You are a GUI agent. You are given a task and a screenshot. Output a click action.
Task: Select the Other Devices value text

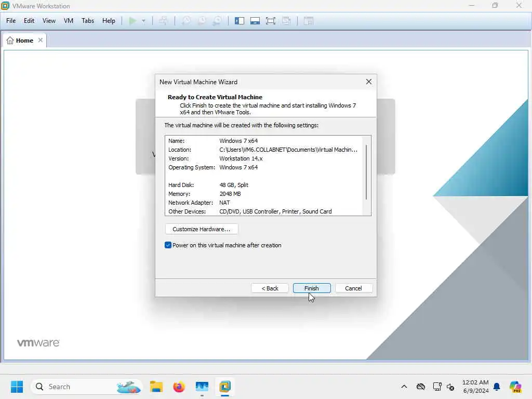click(x=275, y=211)
